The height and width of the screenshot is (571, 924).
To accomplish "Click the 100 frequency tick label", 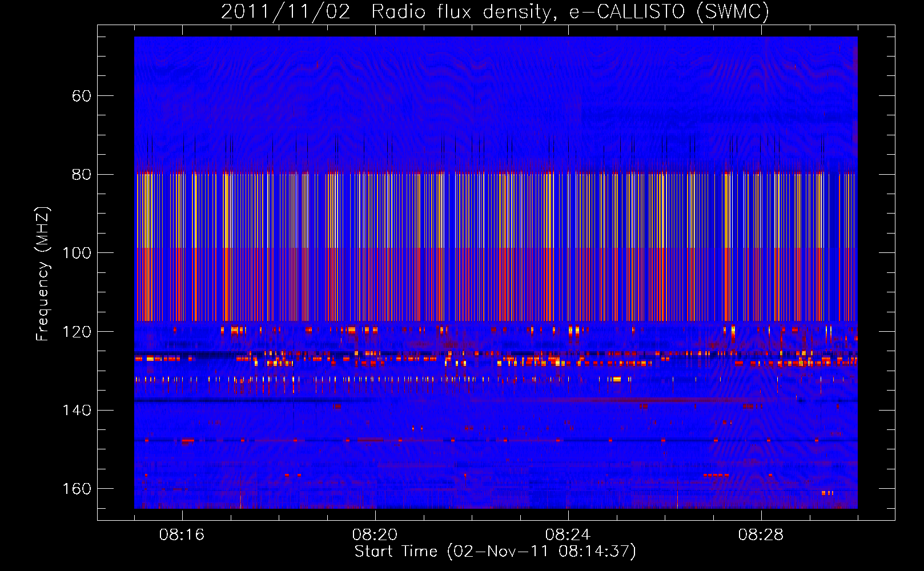I will [x=77, y=253].
